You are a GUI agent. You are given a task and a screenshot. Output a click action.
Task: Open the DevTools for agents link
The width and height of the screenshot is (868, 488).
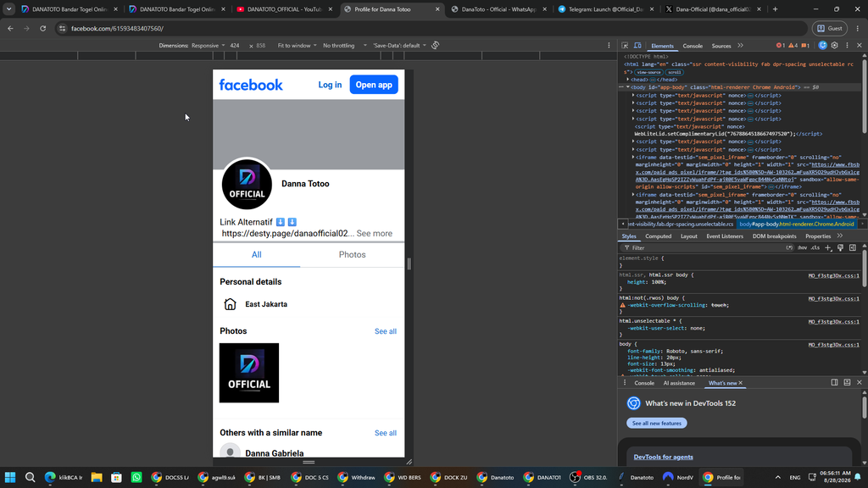tap(663, 457)
